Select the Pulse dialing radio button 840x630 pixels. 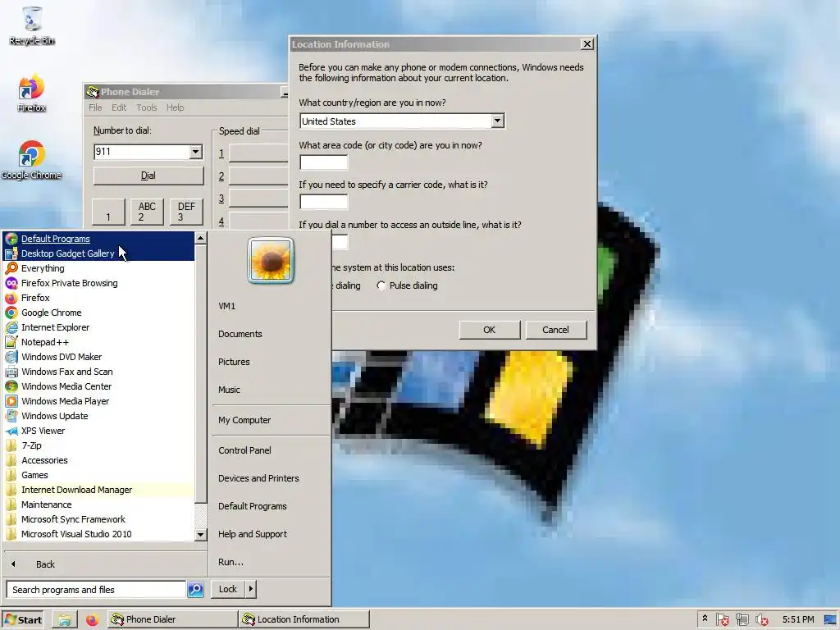[381, 286]
